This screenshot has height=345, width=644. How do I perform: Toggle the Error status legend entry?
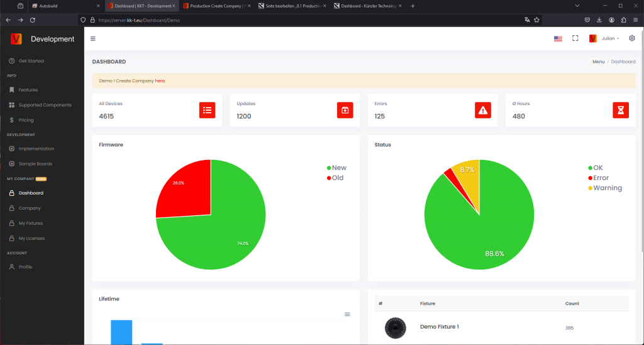(x=599, y=178)
